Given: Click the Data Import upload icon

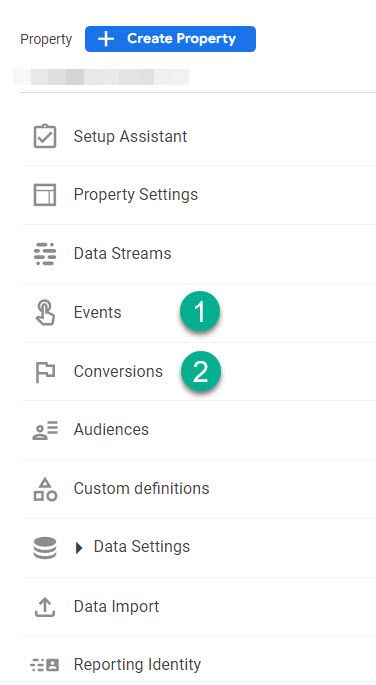Looking at the screenshot, I should (45, 607).
